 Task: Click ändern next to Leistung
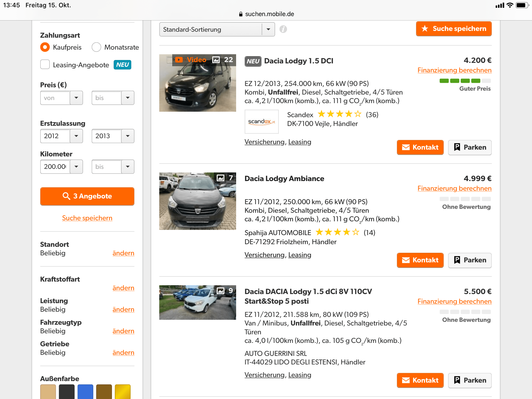(x=123, y=309)
